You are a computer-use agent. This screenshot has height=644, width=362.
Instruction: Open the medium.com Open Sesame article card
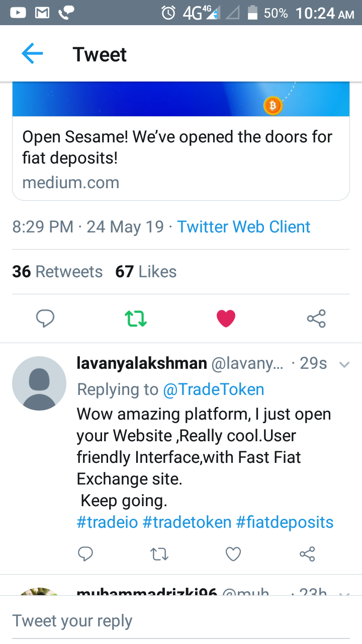(181, 141)
